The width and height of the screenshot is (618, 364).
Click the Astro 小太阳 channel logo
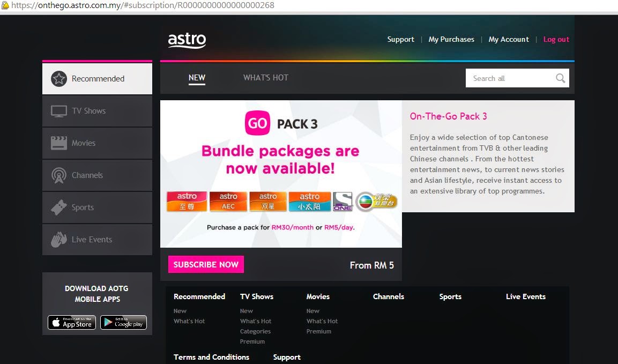pos(309,202)
